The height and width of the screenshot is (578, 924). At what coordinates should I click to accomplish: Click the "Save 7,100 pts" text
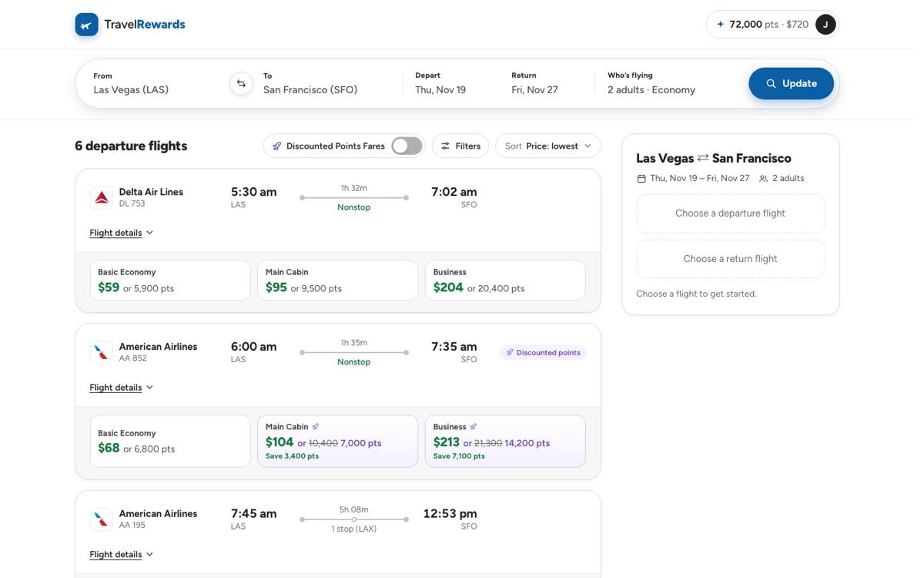pos(459,456)
